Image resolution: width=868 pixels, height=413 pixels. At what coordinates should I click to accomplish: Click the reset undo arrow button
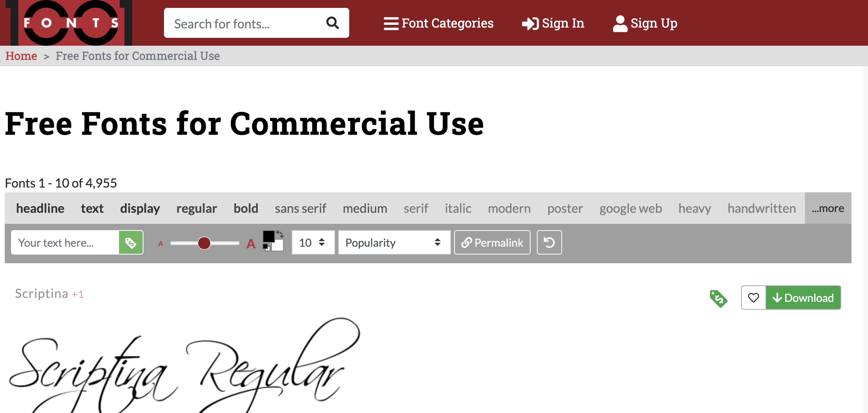549,243
